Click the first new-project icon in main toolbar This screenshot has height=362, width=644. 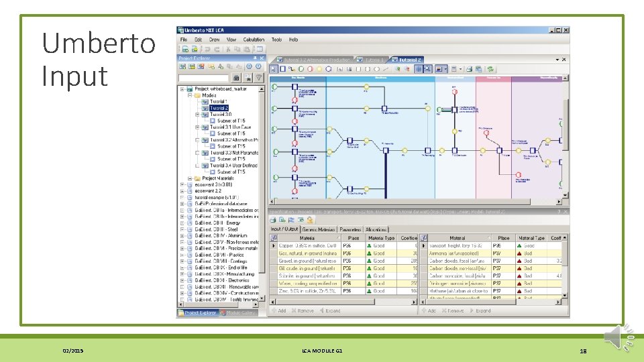[186, 49]
